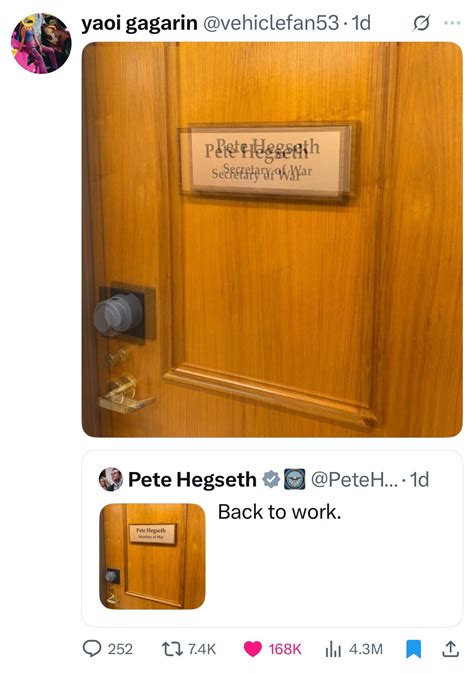Click the repost arrows icon
The width and height of the screenshot is (474, 673).
click(171, 649)
